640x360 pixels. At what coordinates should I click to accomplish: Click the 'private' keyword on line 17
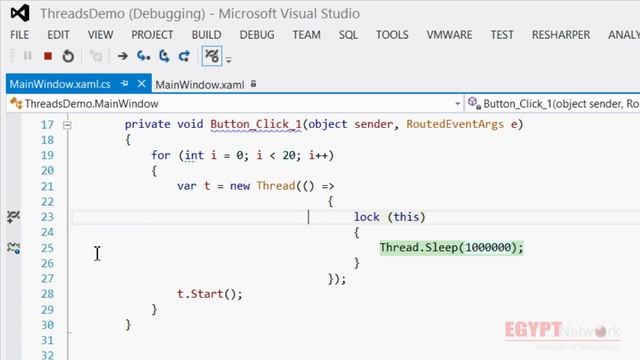147,124
